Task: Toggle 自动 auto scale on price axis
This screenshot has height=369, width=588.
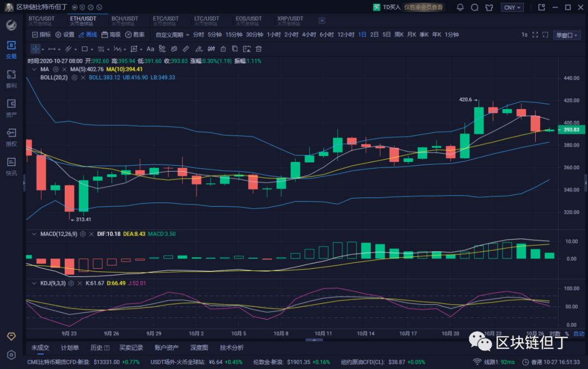Action: coord(579,334)
